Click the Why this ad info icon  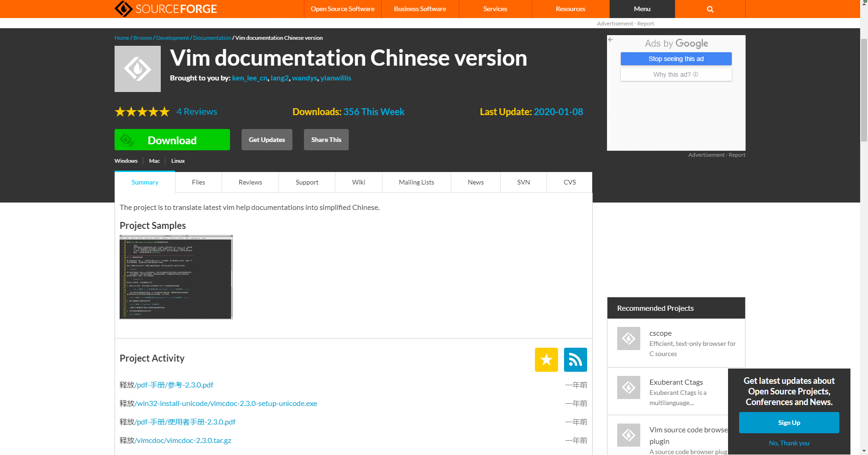(696, 74)
